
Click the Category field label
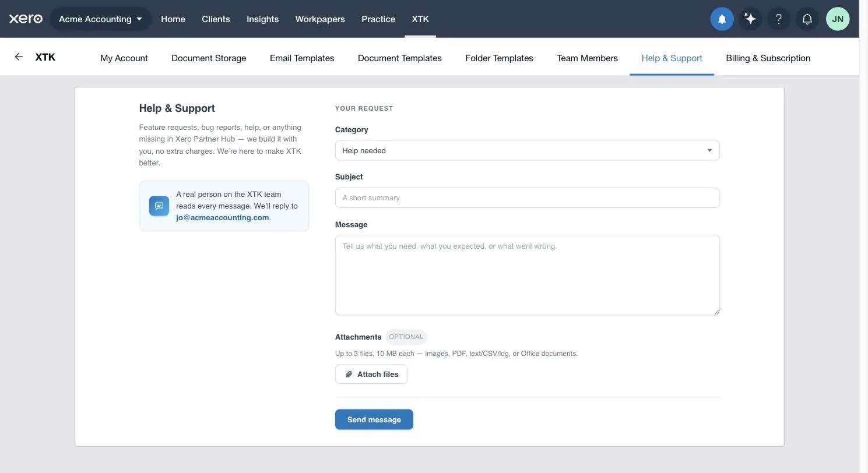coord(352,129)
